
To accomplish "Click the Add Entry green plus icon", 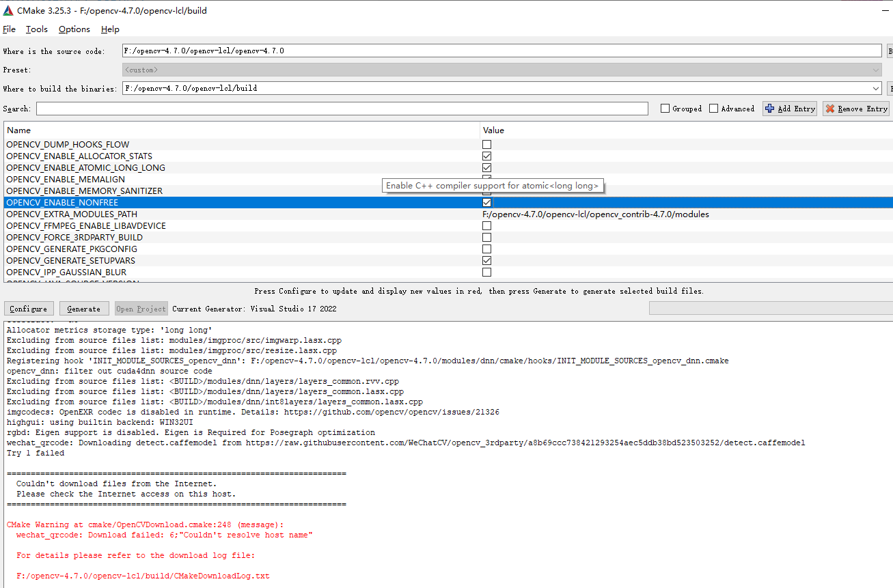I will [x=768, y=108].
